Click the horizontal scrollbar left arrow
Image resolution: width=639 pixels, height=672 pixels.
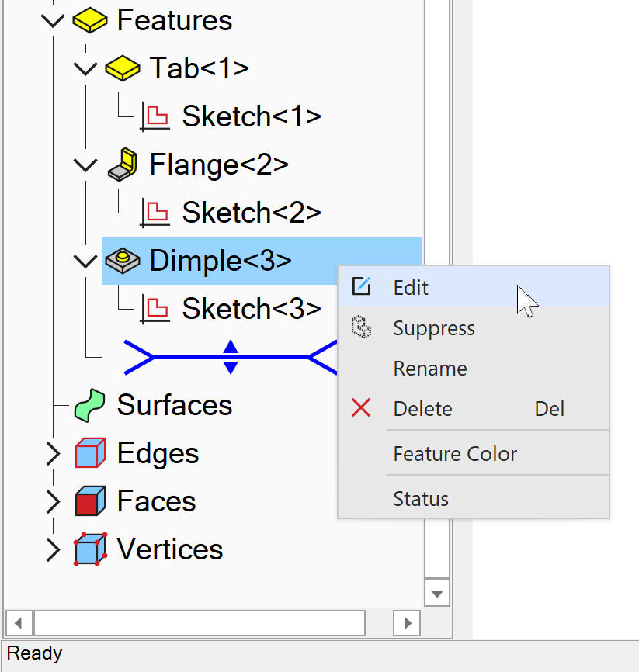(x=19, y=622)
